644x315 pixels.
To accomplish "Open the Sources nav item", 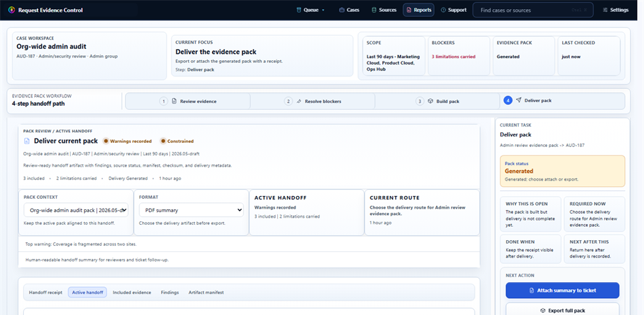I will coord(384,10).
